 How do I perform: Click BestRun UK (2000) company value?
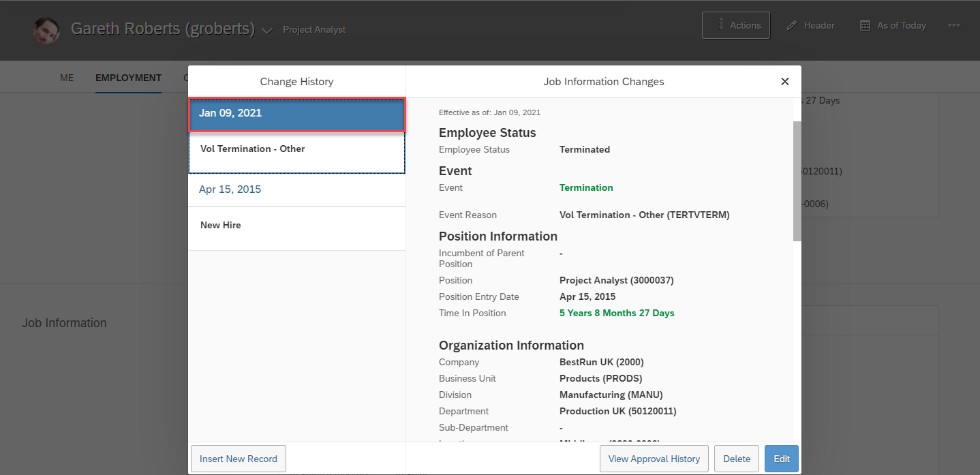point(601,362)
